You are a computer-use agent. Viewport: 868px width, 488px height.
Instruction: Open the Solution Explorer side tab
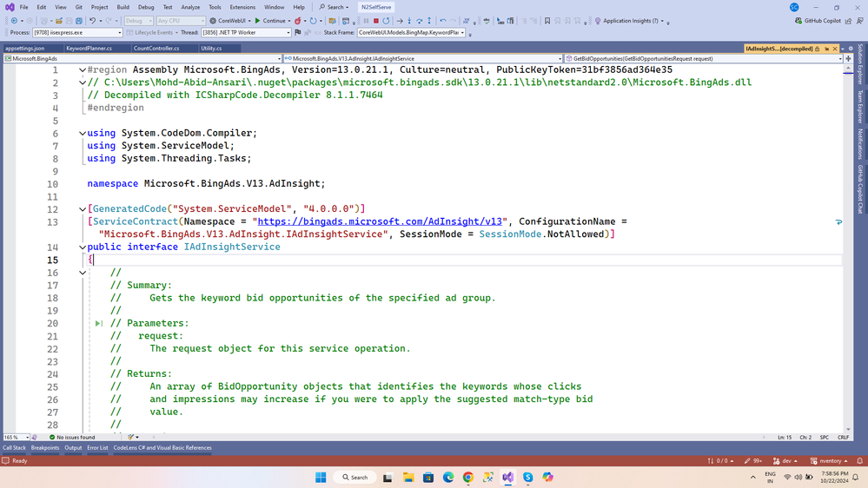click(x=860, y=64)
